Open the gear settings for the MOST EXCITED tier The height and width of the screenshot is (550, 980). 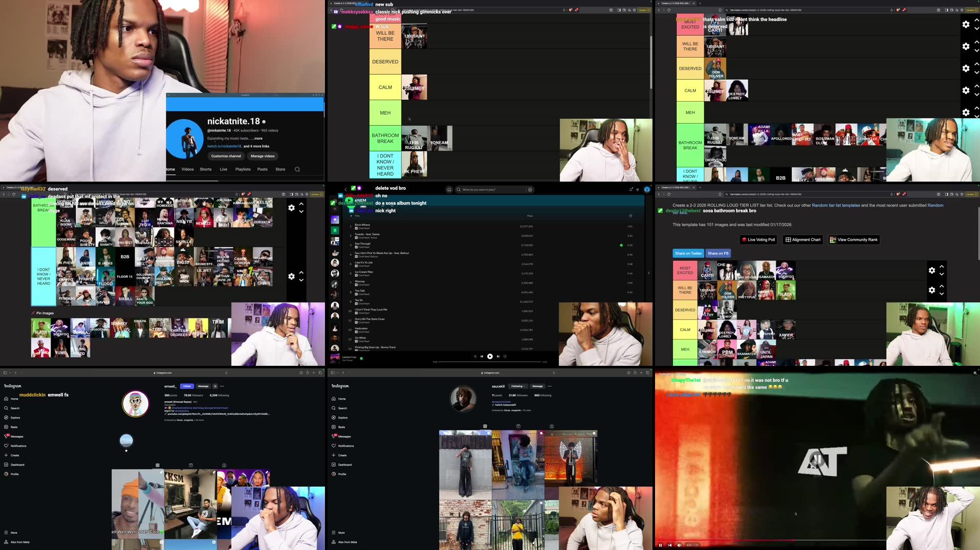(x=931, y=270)
